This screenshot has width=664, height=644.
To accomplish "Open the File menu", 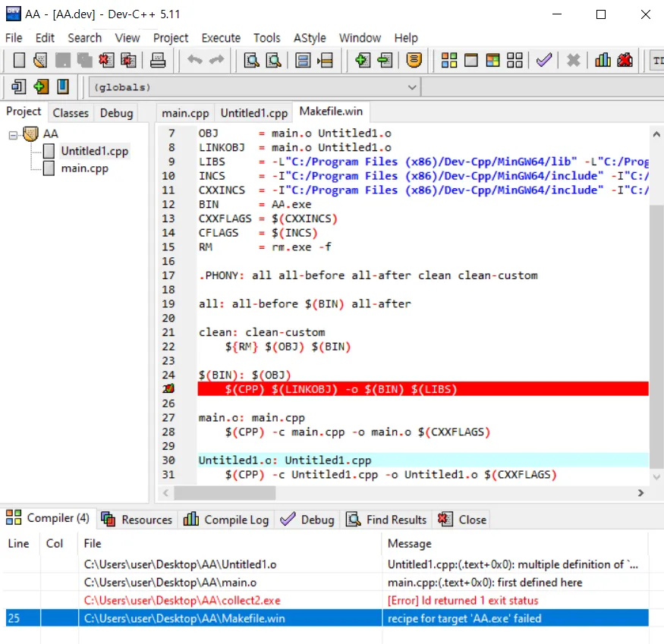I will [x=14, y=38].
